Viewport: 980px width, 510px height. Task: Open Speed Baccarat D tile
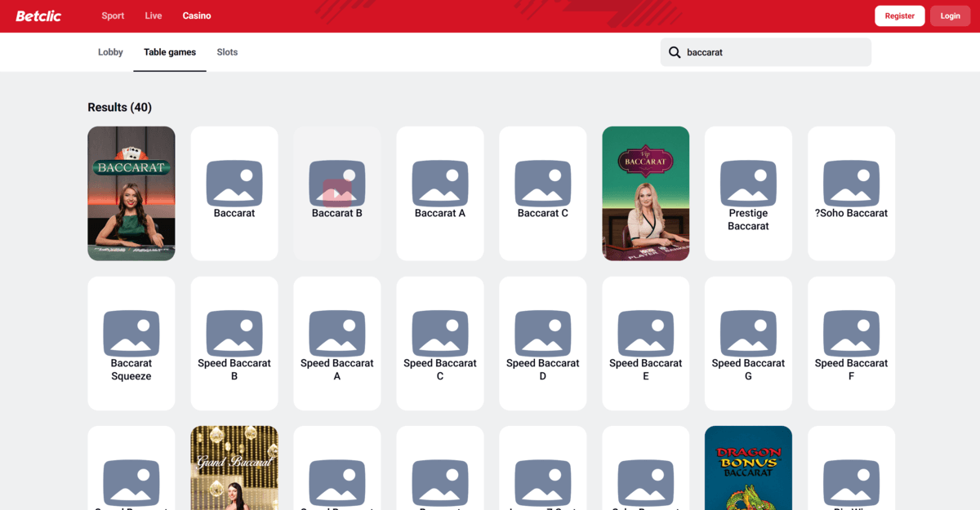(x=543, y=343)
